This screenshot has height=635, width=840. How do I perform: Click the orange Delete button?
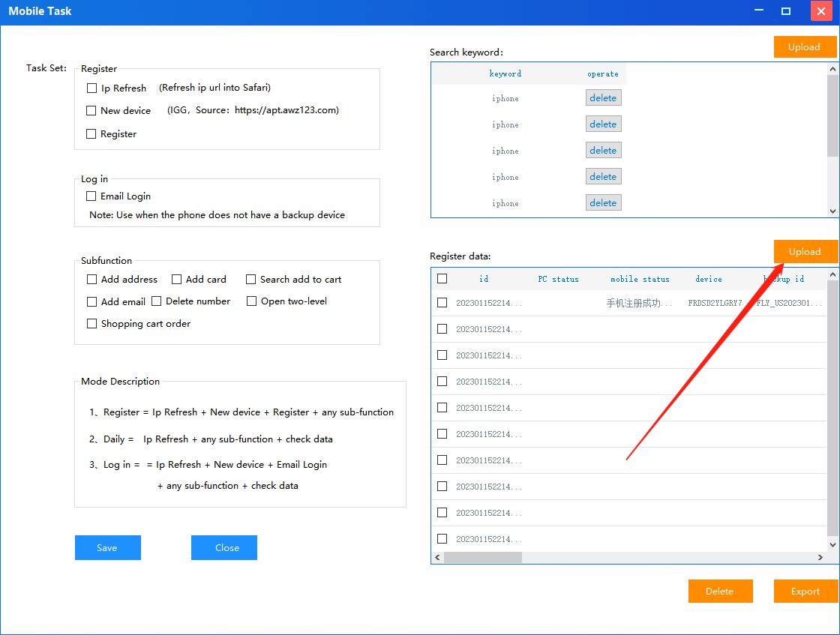[721, 591]
